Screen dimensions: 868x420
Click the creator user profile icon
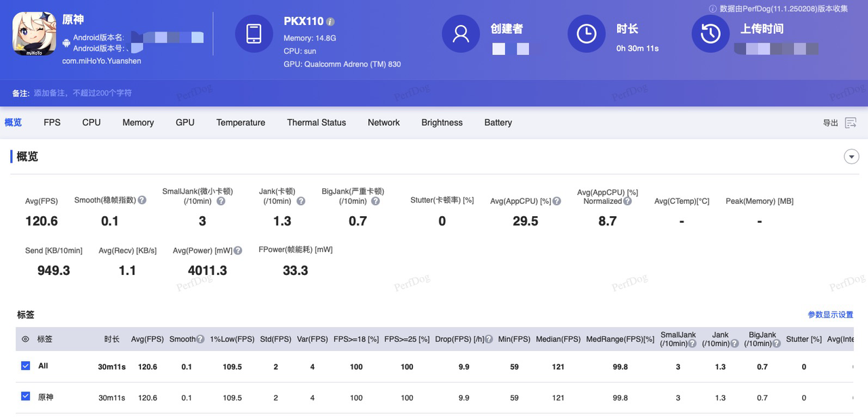coord(460,34)
